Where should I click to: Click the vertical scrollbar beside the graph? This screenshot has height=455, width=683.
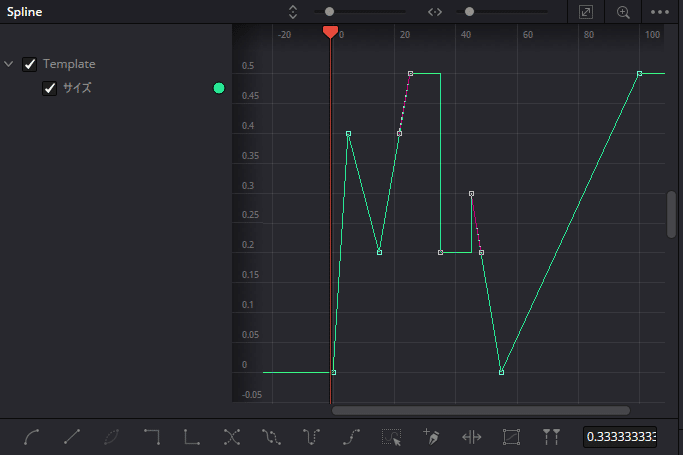[x=671, y=214]
